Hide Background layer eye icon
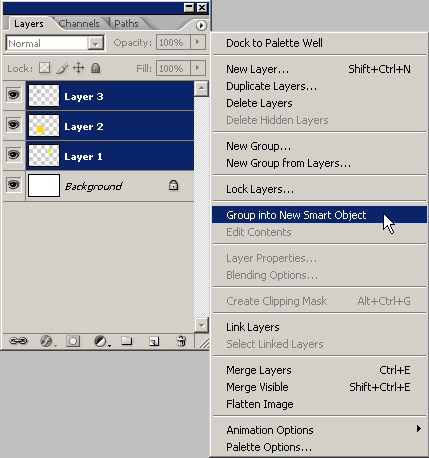Viewport: 429px width, 458px height. click(14, 185)
